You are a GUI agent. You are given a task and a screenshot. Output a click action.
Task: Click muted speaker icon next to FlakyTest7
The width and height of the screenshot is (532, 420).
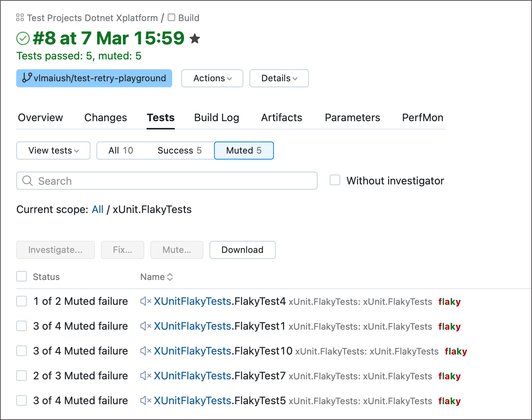(x=145, y=376)
